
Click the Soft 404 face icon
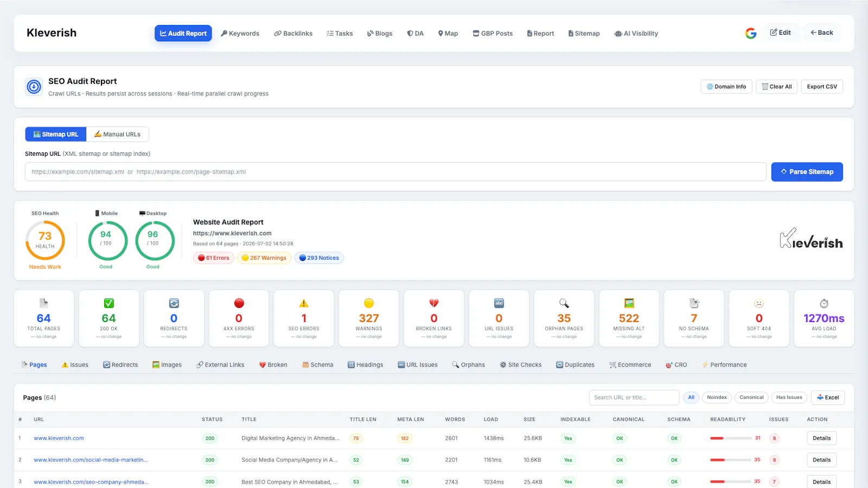tap(759, 303)
